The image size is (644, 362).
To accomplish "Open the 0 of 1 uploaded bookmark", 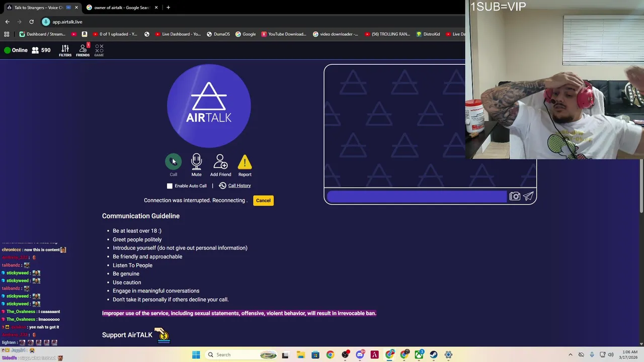I will [115, 34].
